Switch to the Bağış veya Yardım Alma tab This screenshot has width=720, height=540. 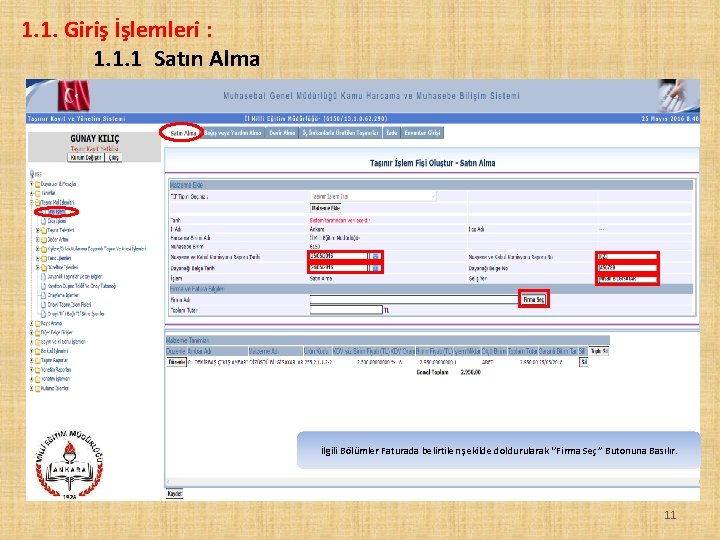[x=233, y=133]
